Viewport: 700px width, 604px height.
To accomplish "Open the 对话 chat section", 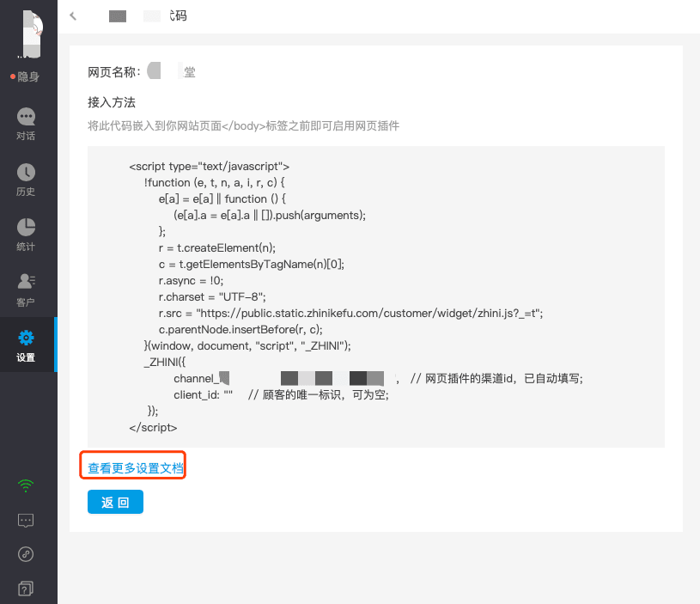I will click(x=26, y=124).
